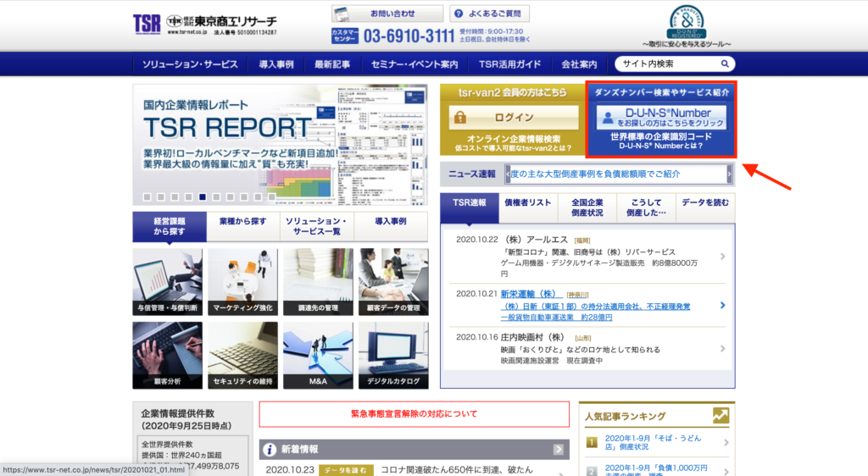868x476 pixels.
Task: Open 会社案内 menu item
Action: click(x=579, y=64)
